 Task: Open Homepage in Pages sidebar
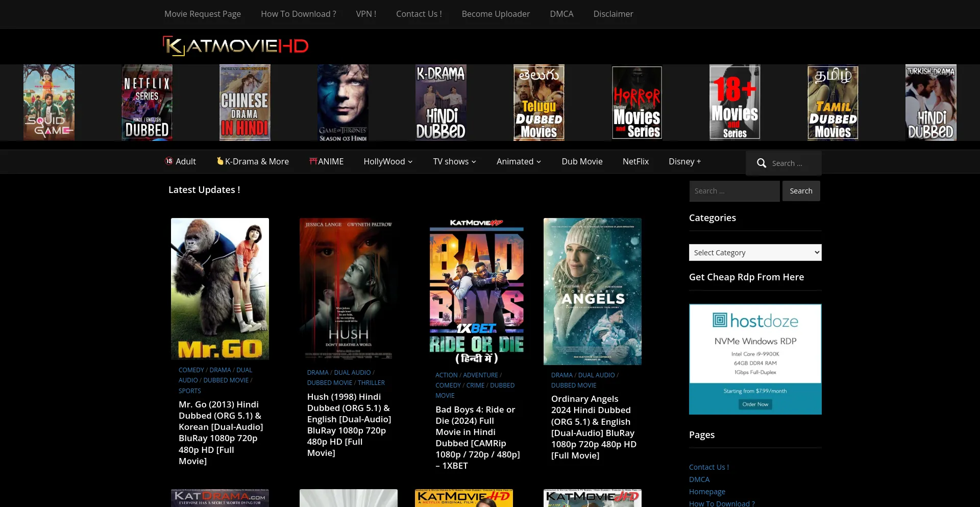pos(707,492)
